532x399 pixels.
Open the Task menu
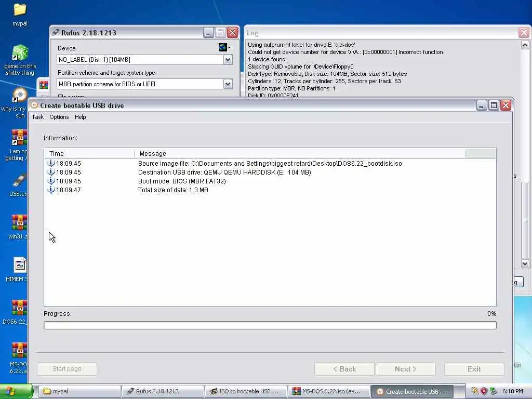pyautogui.click(x=37, y=117)
